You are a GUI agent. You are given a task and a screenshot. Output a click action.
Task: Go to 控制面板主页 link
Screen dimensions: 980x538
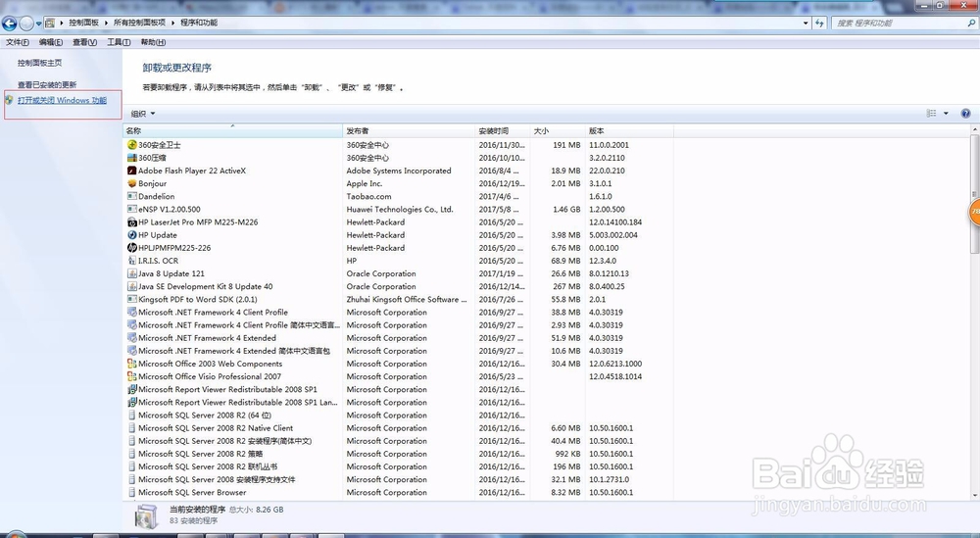[39, 63]
